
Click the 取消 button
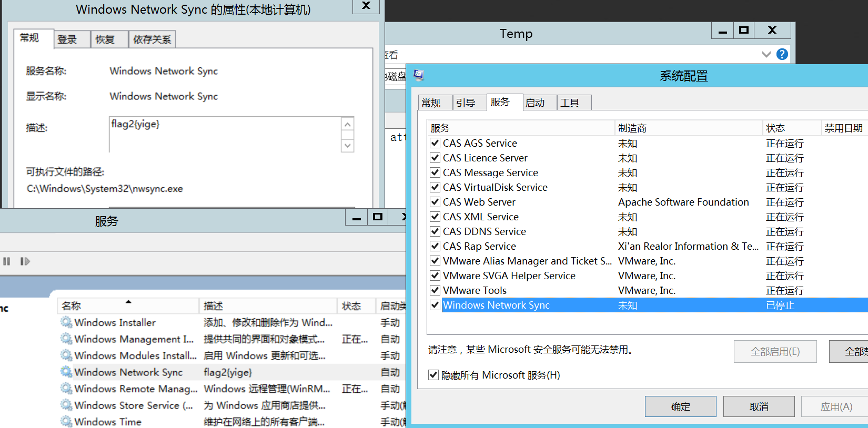759,406
